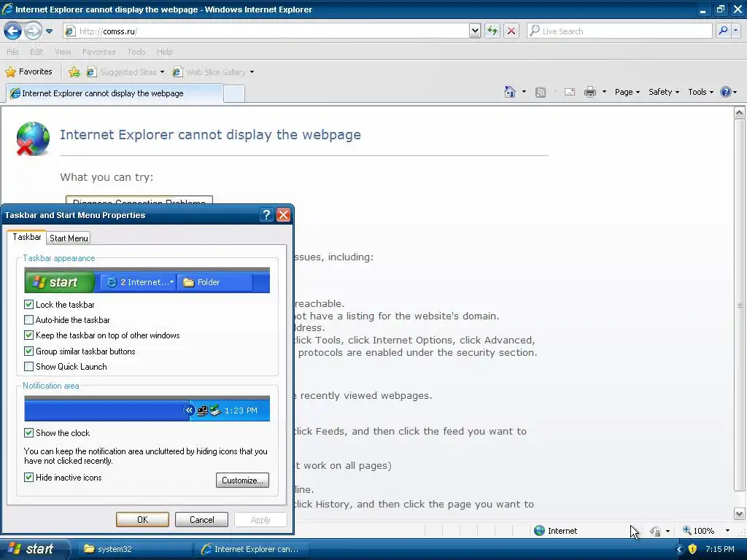
Task: Click the Home icon in command bar
Action: [510, 92]
